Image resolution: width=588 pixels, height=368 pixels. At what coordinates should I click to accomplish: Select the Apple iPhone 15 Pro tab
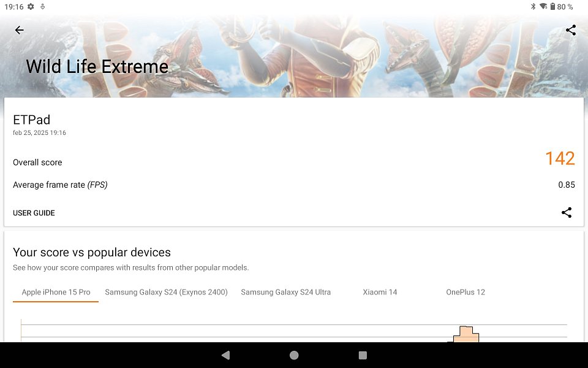[x=56, y=292]
